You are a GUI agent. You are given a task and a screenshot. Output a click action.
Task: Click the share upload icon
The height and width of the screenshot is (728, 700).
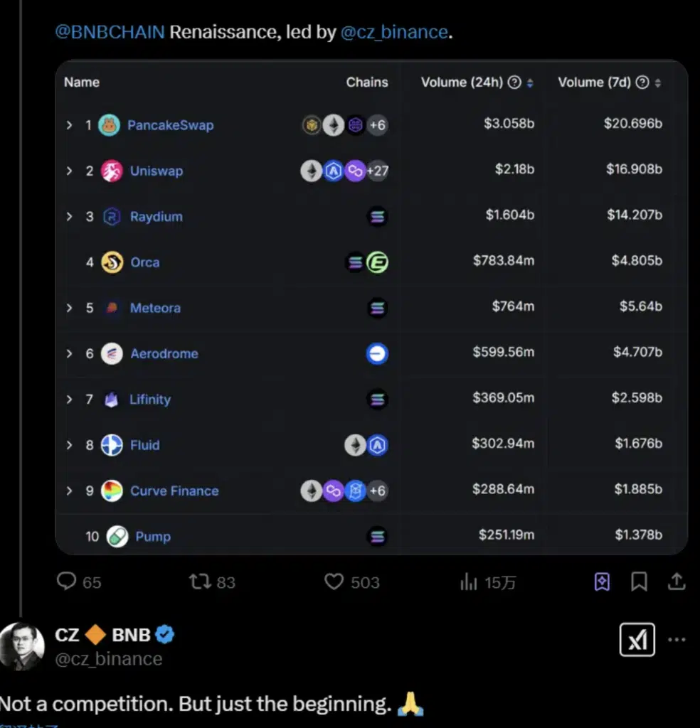point(677,582)
